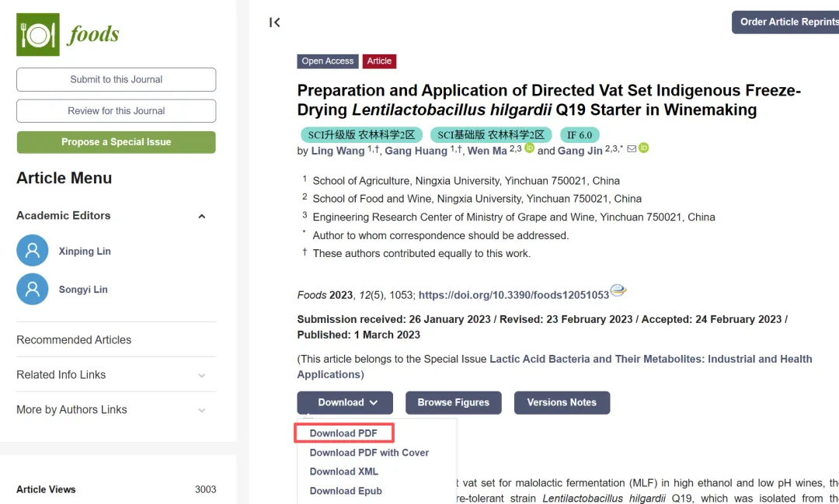Select Download XML option
The height and width of the screenshot is (504, 839).
click(344, 471)
